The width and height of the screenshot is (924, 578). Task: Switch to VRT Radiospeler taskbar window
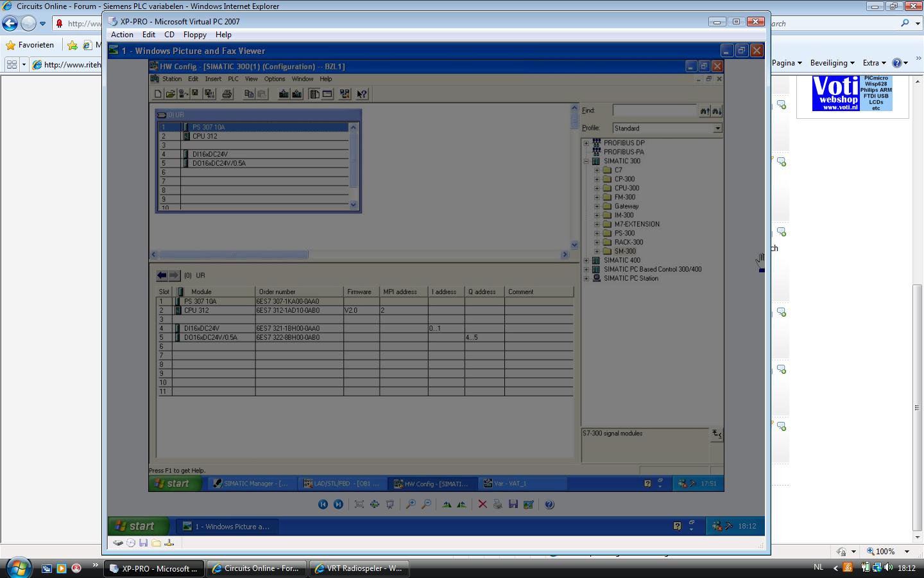tap(358, 568)
